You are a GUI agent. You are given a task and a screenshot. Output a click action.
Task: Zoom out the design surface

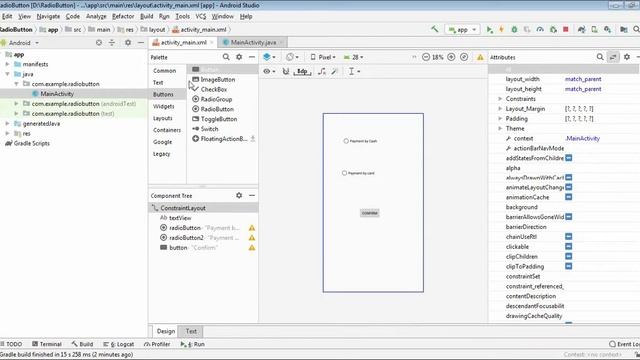[x=426, y=57]
